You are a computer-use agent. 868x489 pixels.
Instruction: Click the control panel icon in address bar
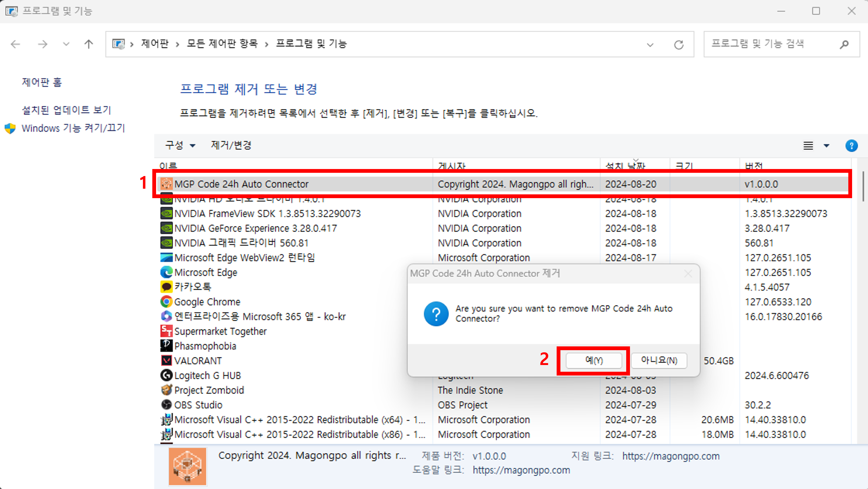click(118, 44)
